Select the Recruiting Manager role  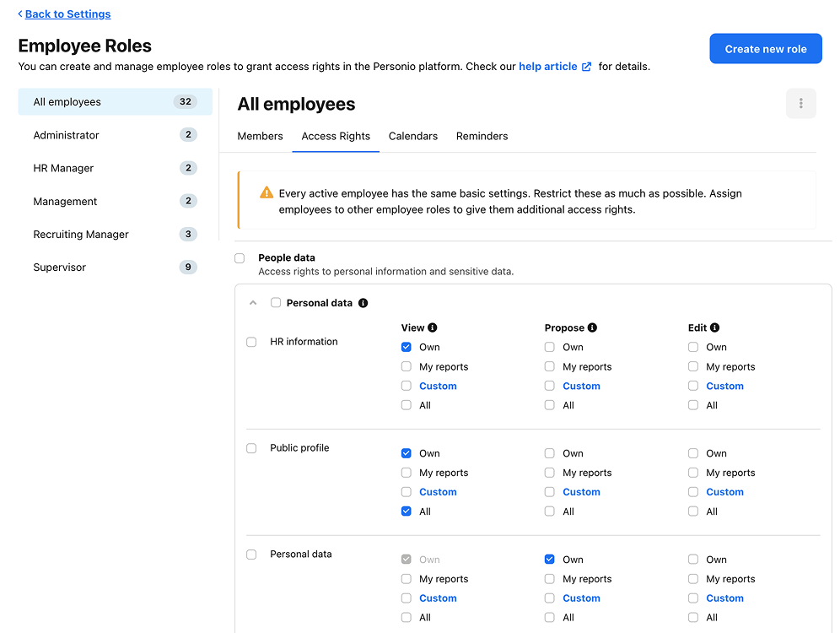click(81, 235)
